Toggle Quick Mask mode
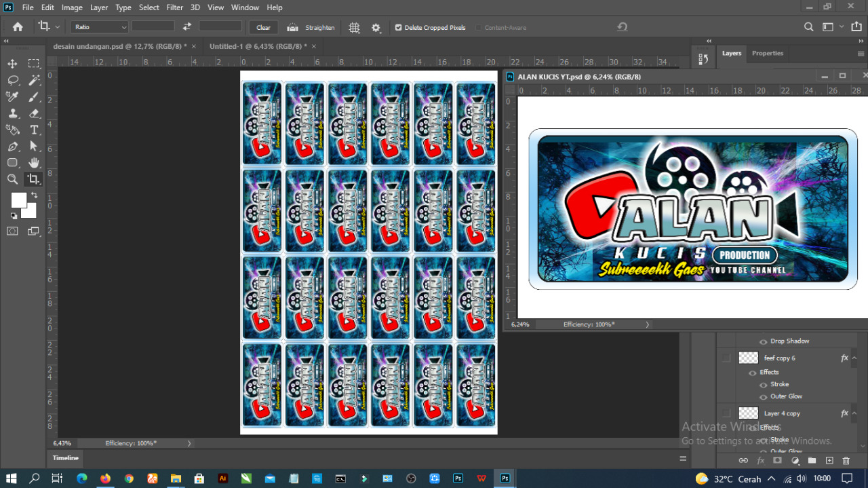This screenshot has height=488, width=868. (x=12, y=231)
